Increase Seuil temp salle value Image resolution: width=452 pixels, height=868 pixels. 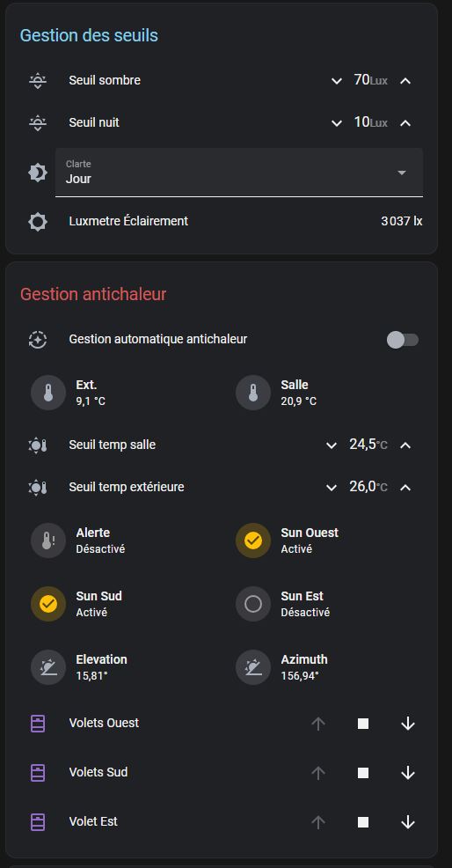click(405, 445)
